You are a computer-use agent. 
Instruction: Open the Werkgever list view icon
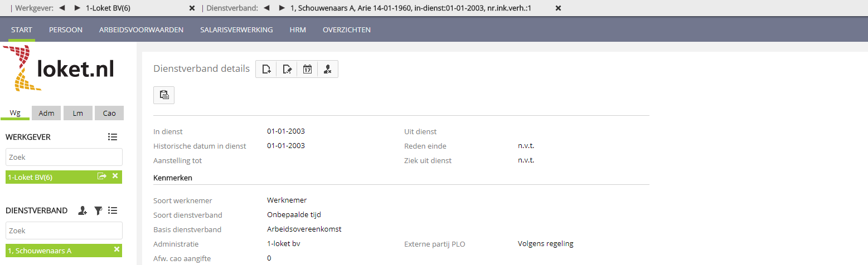(x=113, y=137)
